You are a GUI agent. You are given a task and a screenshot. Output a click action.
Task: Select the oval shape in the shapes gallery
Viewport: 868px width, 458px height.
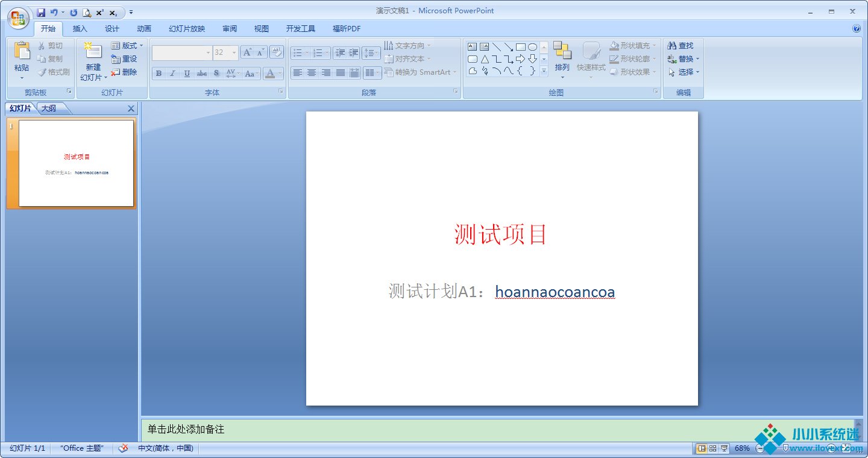pos(532,47)
